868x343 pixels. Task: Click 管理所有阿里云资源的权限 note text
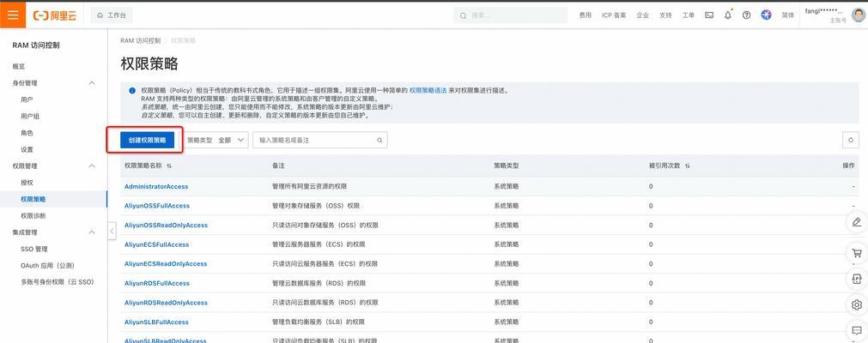tap(309, 186)
